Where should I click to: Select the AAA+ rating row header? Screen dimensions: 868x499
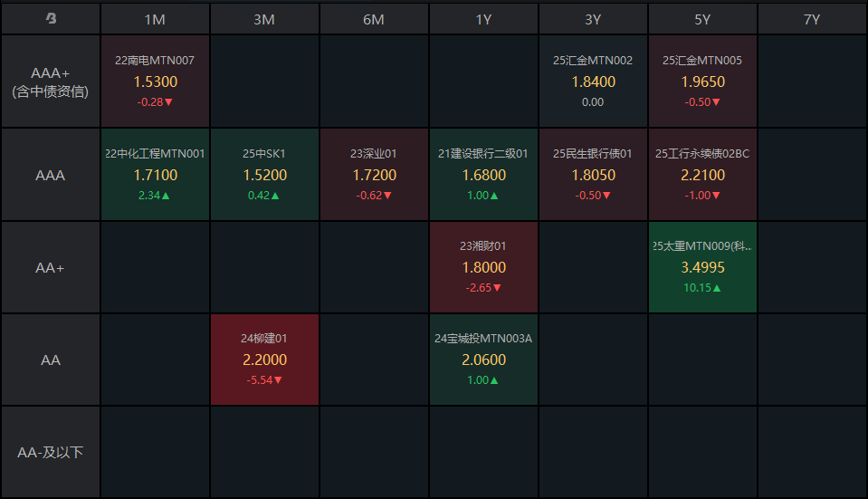51,82
